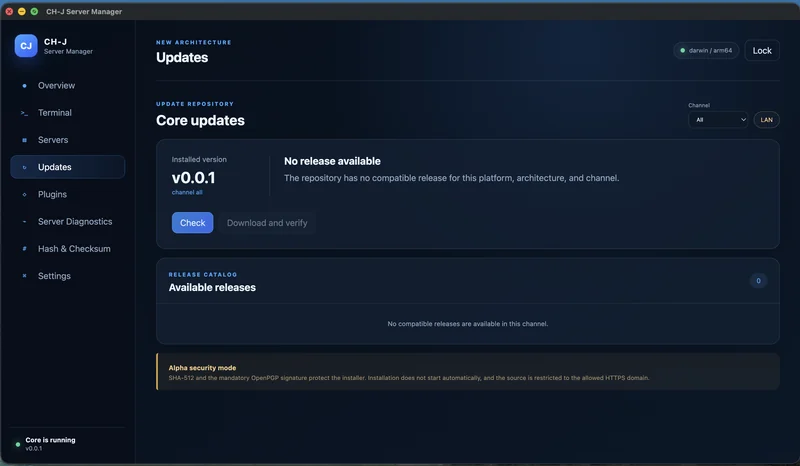Minimize window with the yellow button
This screenshot has width=800, height=466.
click(21, 11)
